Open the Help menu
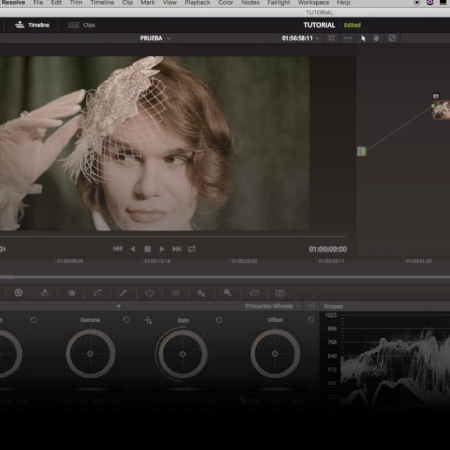The width and height of the screenshot is (450, 450). click(343, 3)
